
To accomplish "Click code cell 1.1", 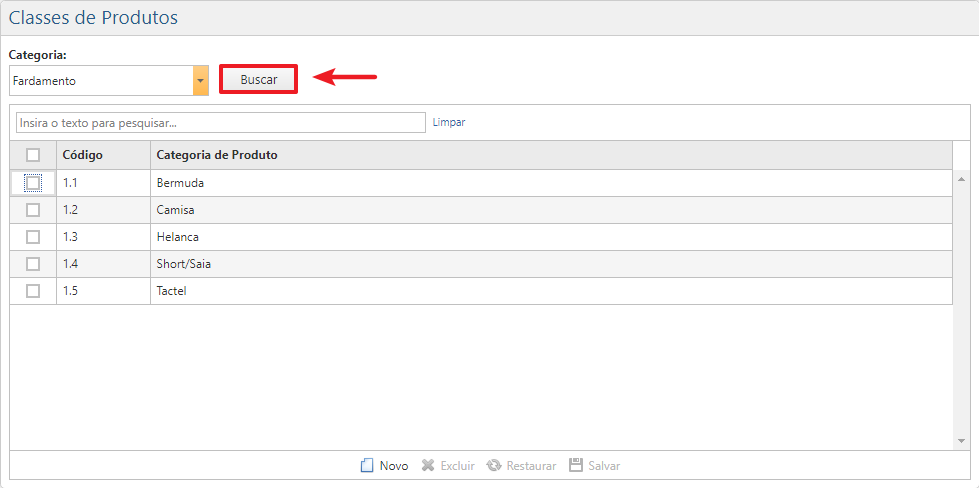I will tap(104, 183).
